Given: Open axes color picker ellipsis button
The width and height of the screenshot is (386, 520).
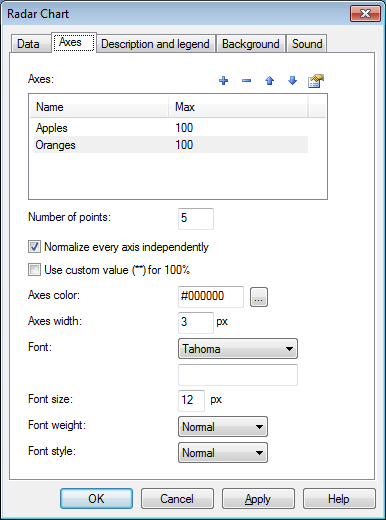Looking at the screenshot, I should click(x=259, y=297).
